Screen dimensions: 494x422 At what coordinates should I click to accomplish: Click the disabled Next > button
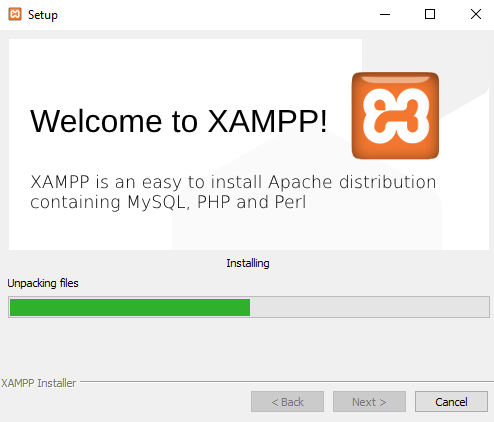pyautogui.click(x=369, y=402)
